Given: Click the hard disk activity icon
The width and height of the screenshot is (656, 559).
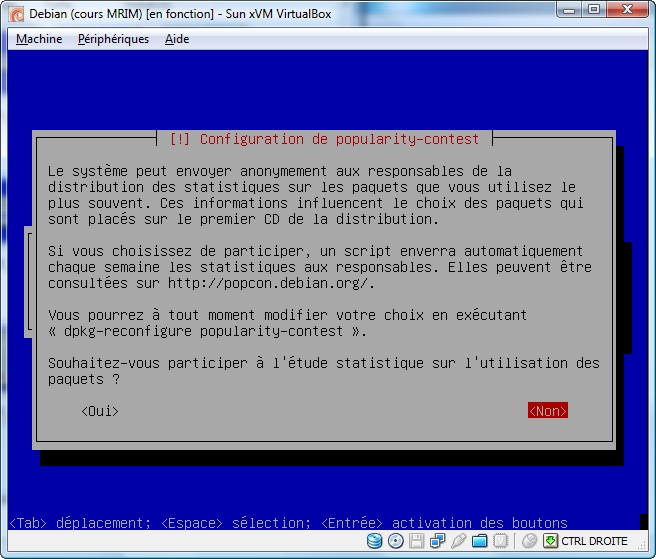Looking at the screenshot, I should pyautogui.click(x=374, y=541).
